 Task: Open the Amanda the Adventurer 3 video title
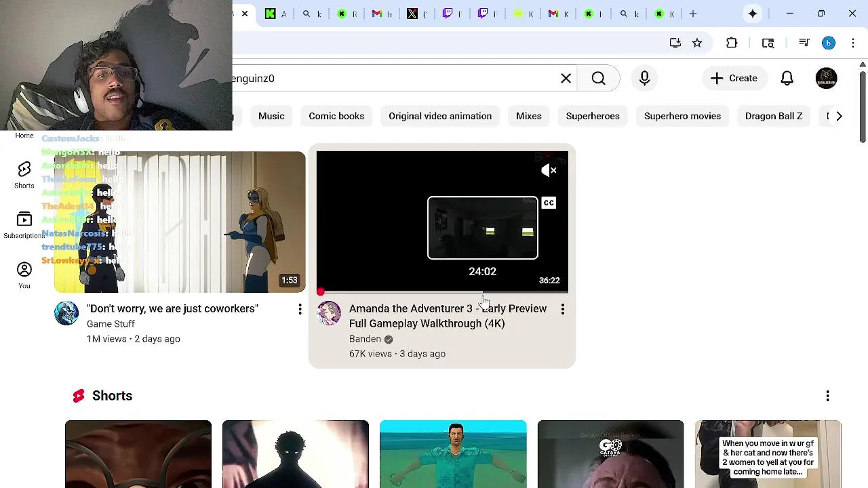coord(448,316)
